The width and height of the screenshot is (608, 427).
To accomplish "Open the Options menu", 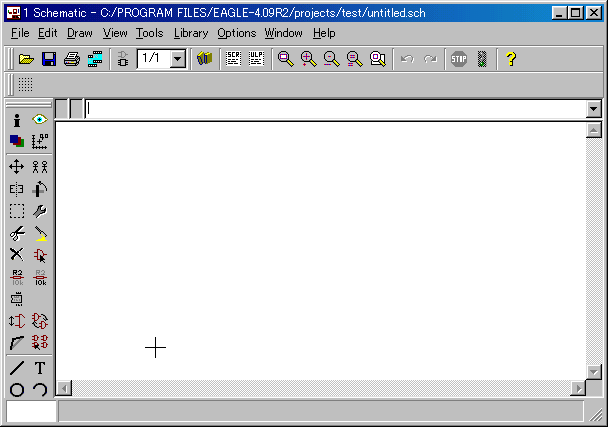I will click(x=237, y=33).
